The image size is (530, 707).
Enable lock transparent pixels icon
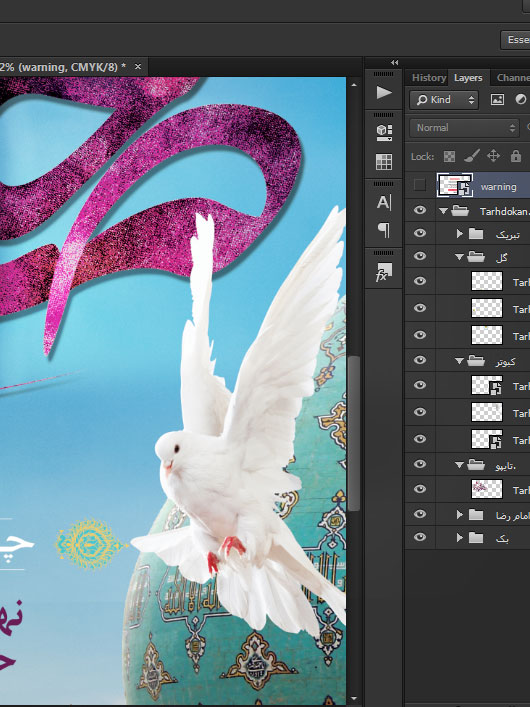coord(449,156)
